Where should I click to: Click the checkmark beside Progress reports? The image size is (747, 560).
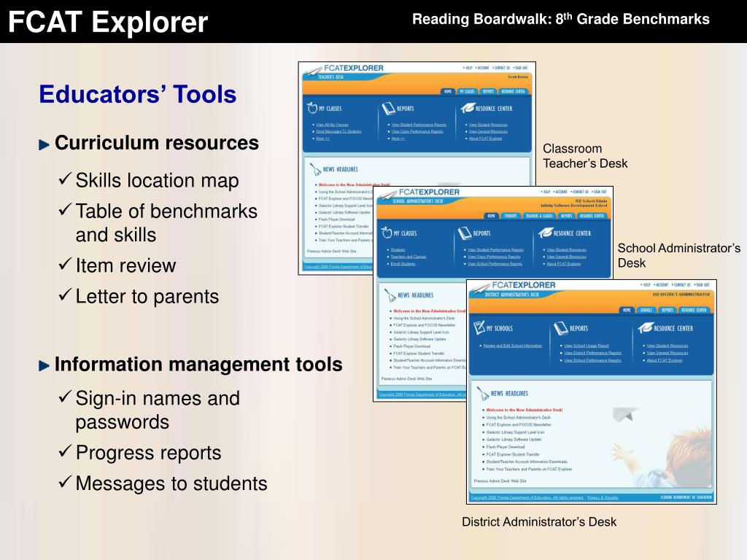coord(65,451)
